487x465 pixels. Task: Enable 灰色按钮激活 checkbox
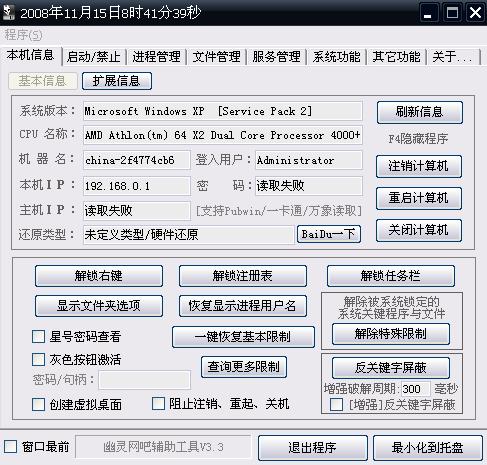38,360
